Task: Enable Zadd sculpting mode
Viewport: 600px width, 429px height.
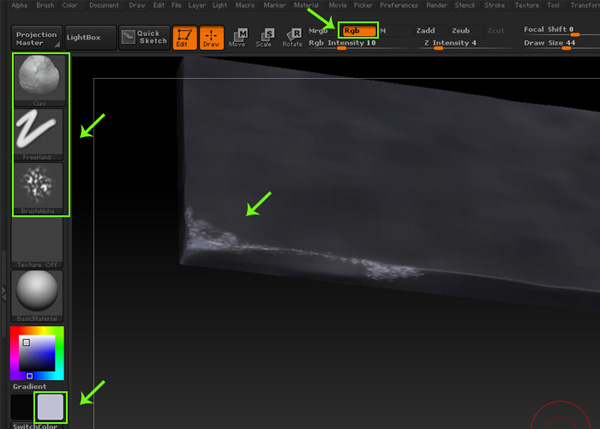Action: click(425, 31)
